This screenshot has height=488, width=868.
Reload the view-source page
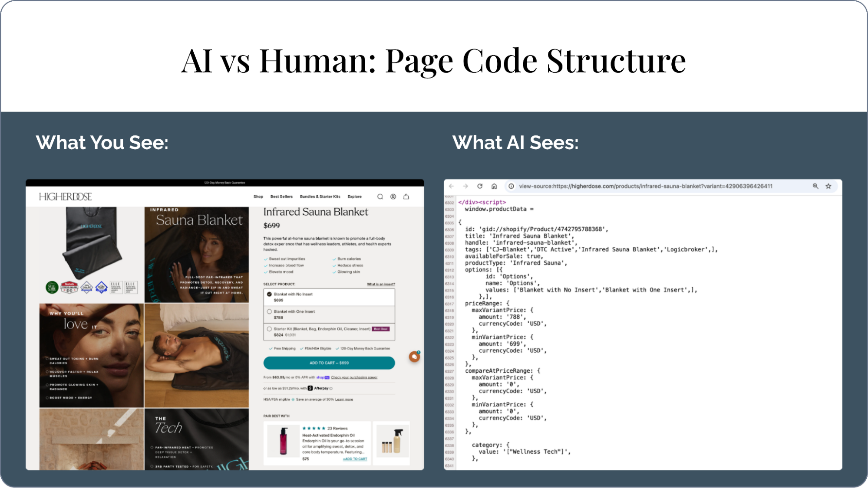480,186
